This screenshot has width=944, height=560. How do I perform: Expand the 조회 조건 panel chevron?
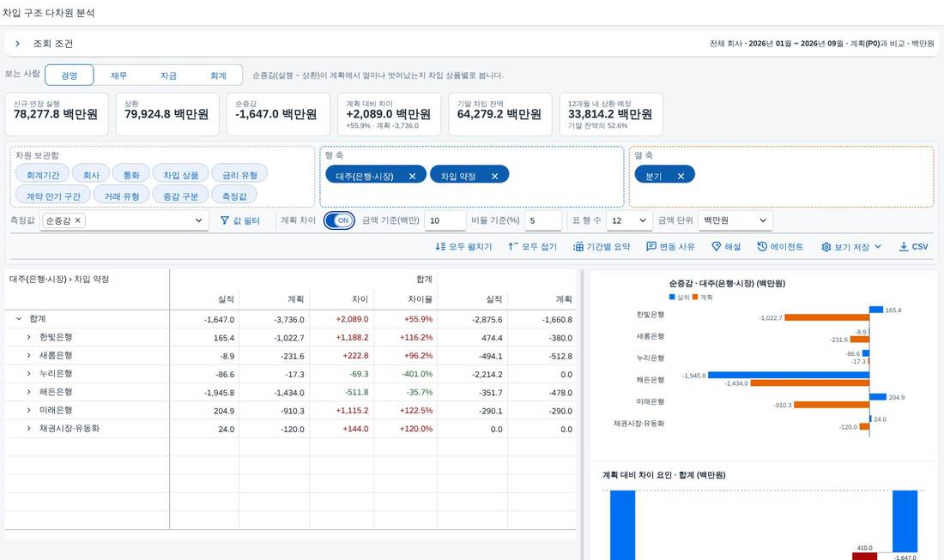tap(17, 44)
